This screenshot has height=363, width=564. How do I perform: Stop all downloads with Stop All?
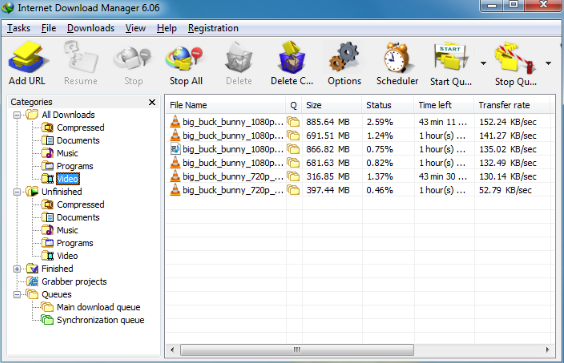(x=186, y=63)
